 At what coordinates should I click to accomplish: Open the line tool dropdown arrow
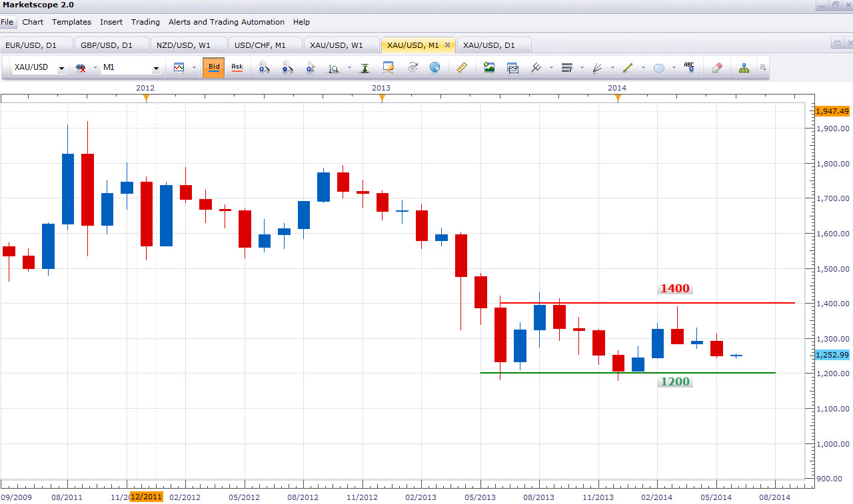[x=643, y=68]
